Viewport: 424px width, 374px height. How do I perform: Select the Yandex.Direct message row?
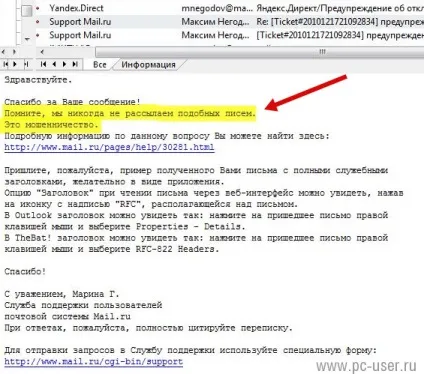pos(230,8)
